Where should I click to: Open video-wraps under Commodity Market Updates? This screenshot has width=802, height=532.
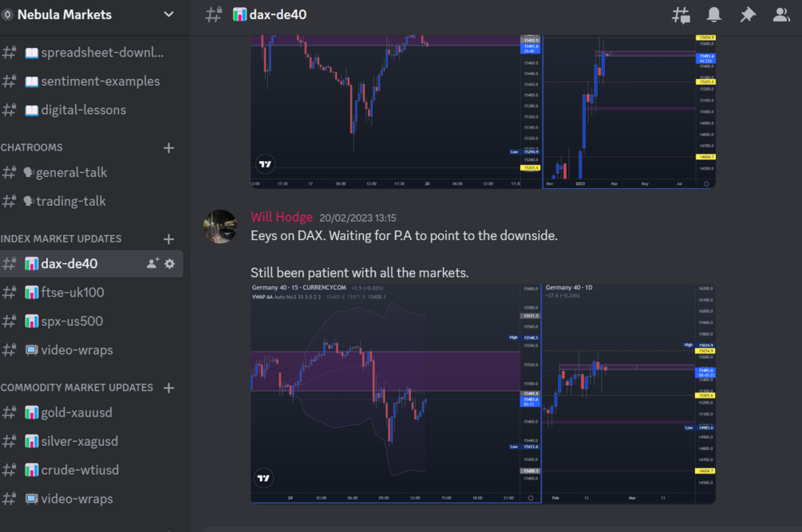point(92,499)
